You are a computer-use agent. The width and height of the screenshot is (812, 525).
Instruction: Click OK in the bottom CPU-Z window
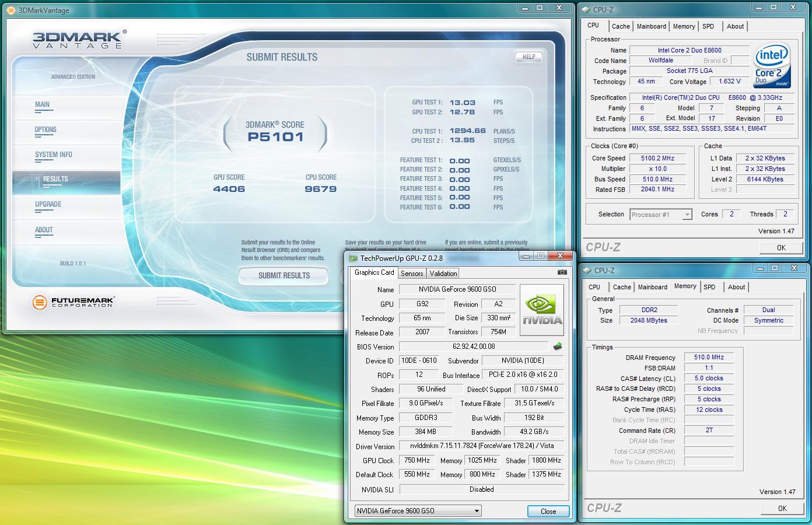[782, 508]
